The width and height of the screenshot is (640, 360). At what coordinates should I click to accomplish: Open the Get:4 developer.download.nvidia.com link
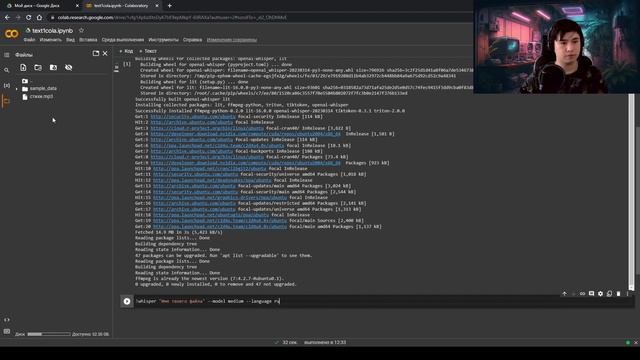point(245,134)
